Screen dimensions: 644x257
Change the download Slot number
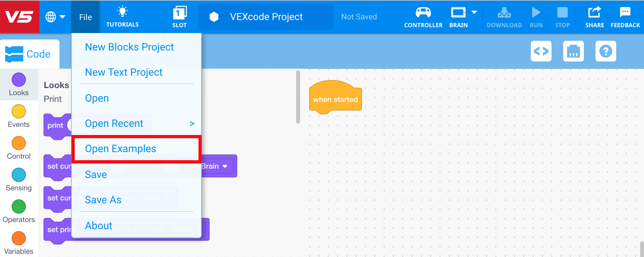180,16
